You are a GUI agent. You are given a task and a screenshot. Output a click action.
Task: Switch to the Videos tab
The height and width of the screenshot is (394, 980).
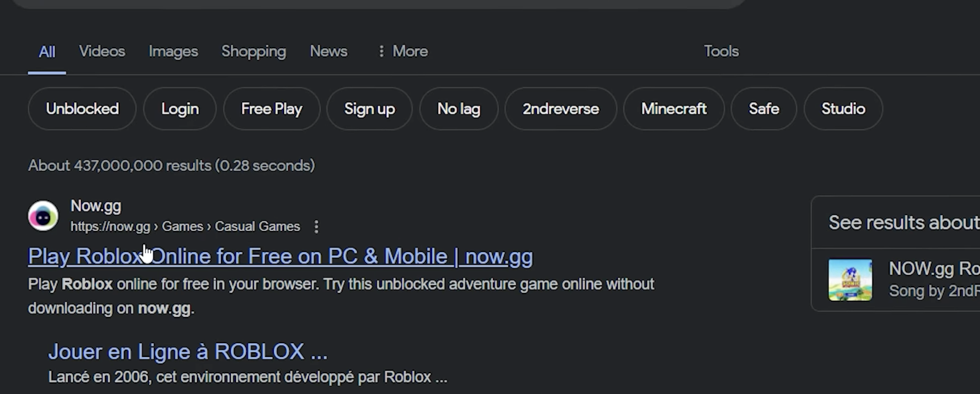[x=102, y=51]
